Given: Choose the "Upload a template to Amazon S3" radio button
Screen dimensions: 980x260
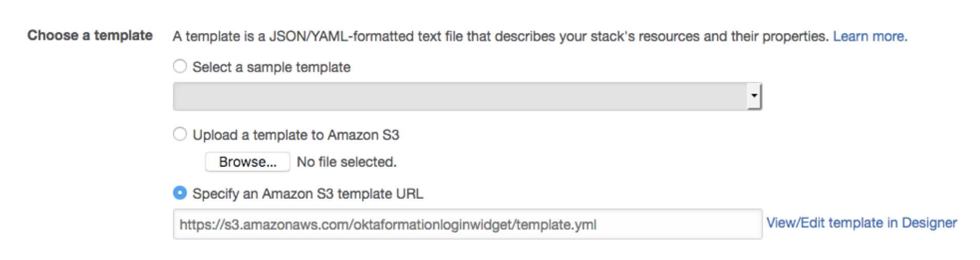Looking at the screenshot, I should (x=179, y=134).
